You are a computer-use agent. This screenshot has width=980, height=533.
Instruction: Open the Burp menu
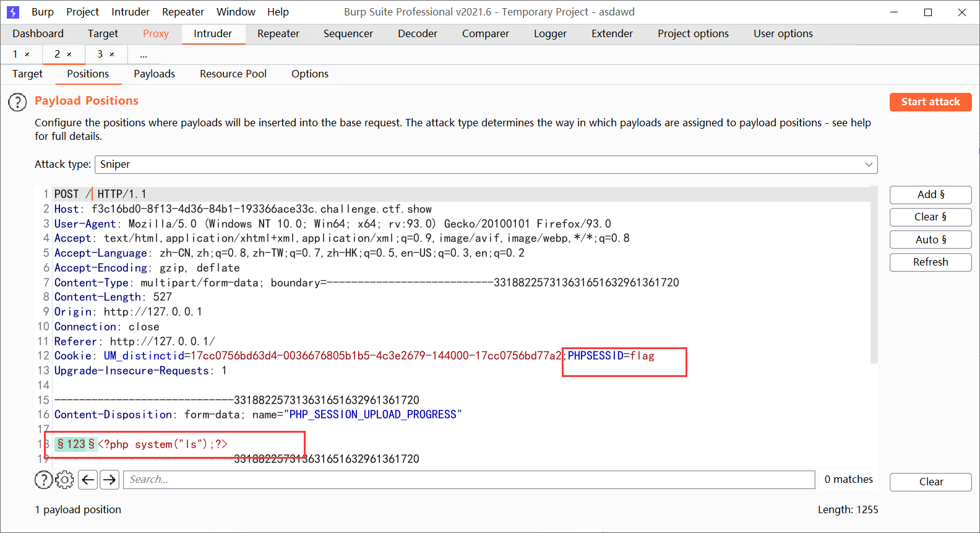point(43,12)
